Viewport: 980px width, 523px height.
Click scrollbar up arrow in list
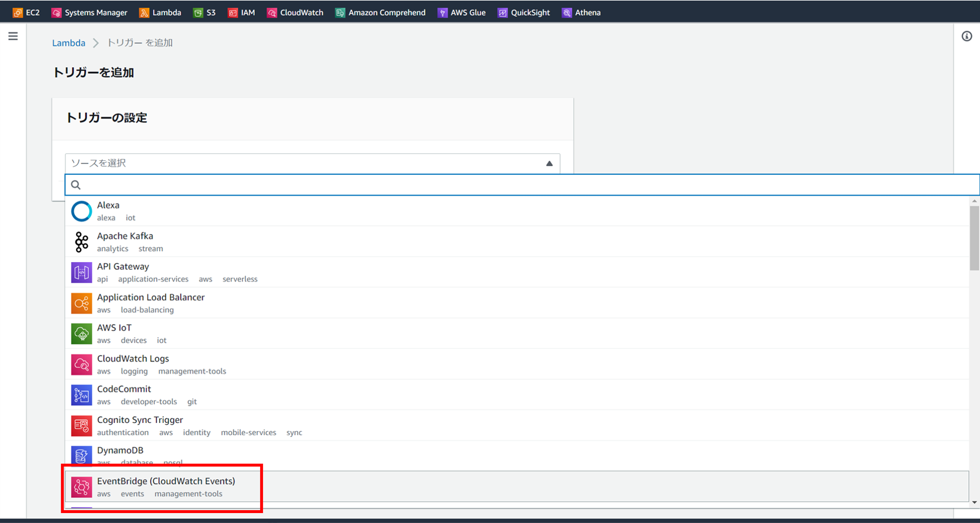coord(974,201)
